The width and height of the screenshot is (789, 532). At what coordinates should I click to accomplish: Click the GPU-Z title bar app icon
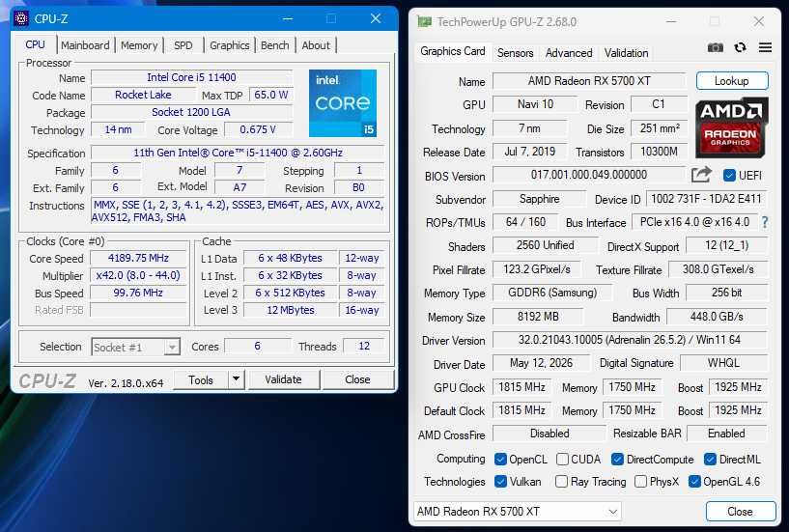tap(424, 21)
